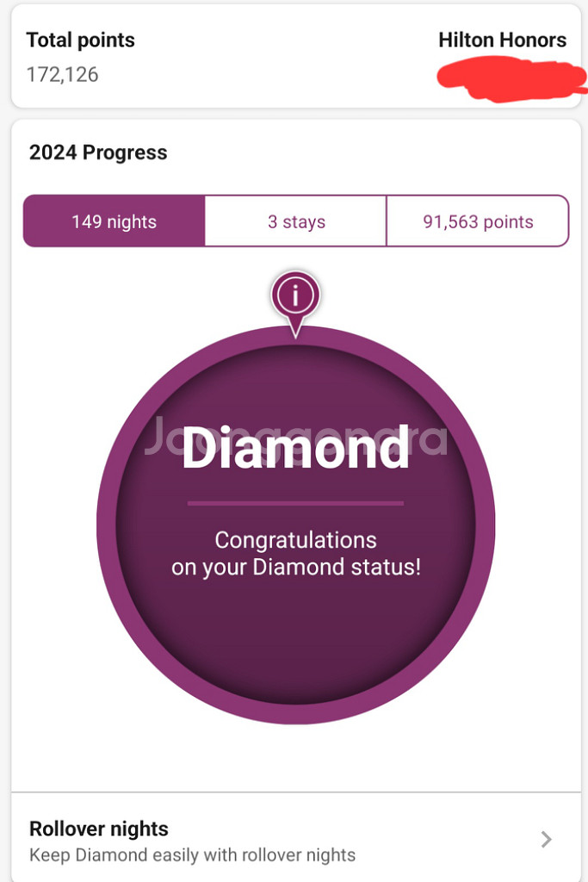The height and width of the screenshot is (882, 588).
Task: Click the 2024 Progress heading
Action: point(98,152)
